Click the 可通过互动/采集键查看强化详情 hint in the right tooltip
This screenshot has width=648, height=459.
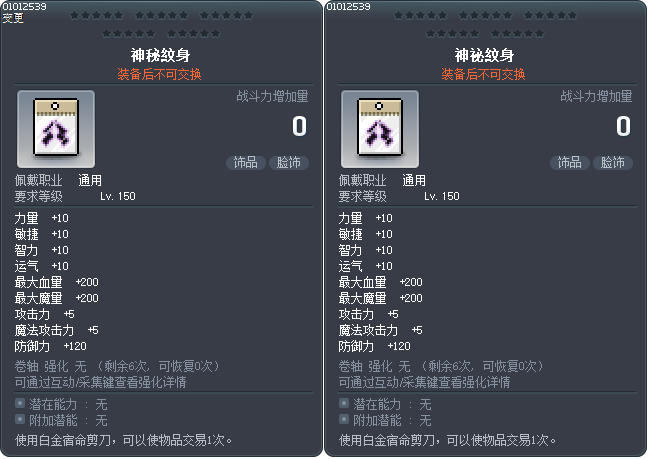tap(425, 382)
